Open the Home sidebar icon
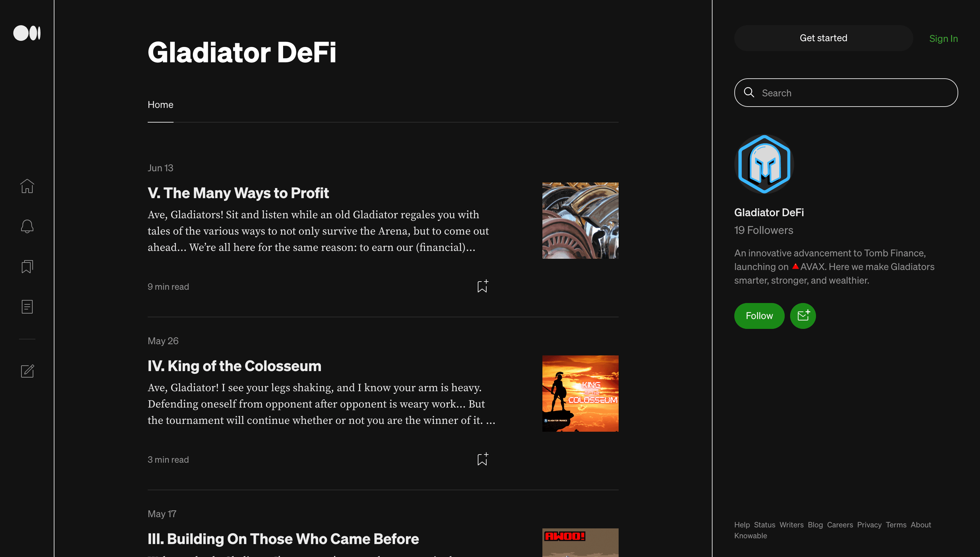This screenshot has height=557, width=980. [27, 186]
